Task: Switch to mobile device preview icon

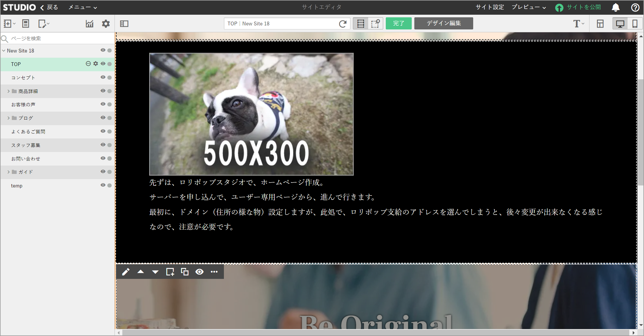Action: tap(635, 24)
